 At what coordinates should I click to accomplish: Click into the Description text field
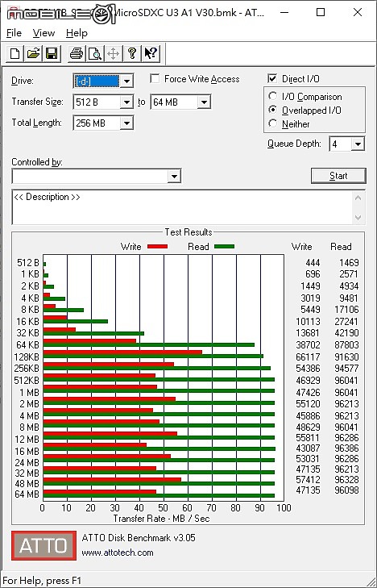coord(183,207)
